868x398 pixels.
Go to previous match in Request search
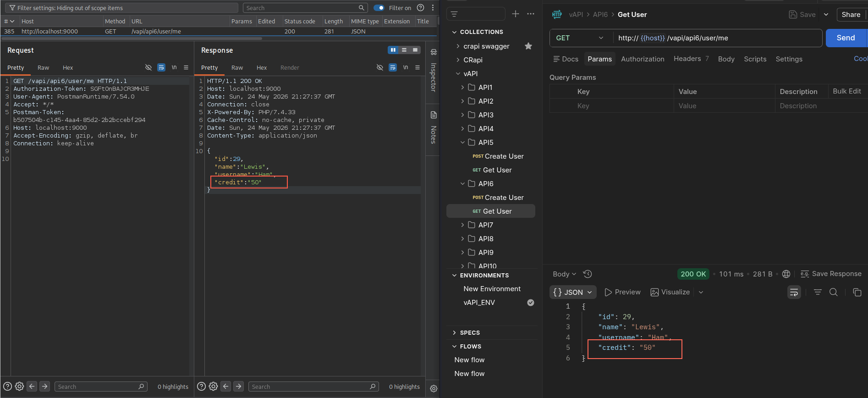pyautogui.click(x=32, y=387)
